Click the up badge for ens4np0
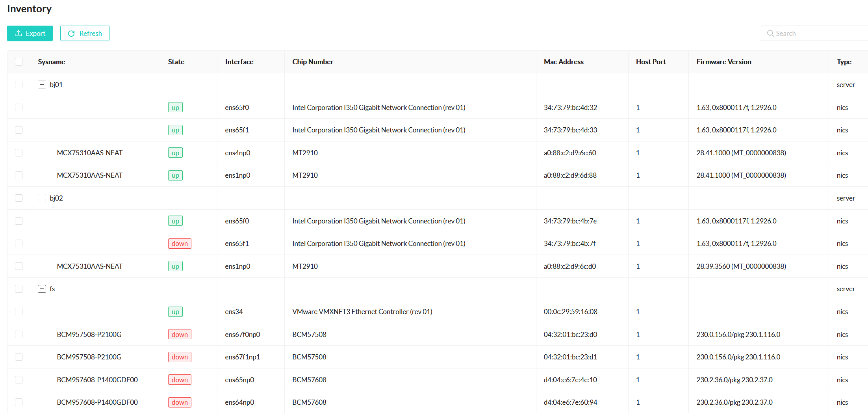Viewport: 868px width, 413px height. [x=175, y=153]
